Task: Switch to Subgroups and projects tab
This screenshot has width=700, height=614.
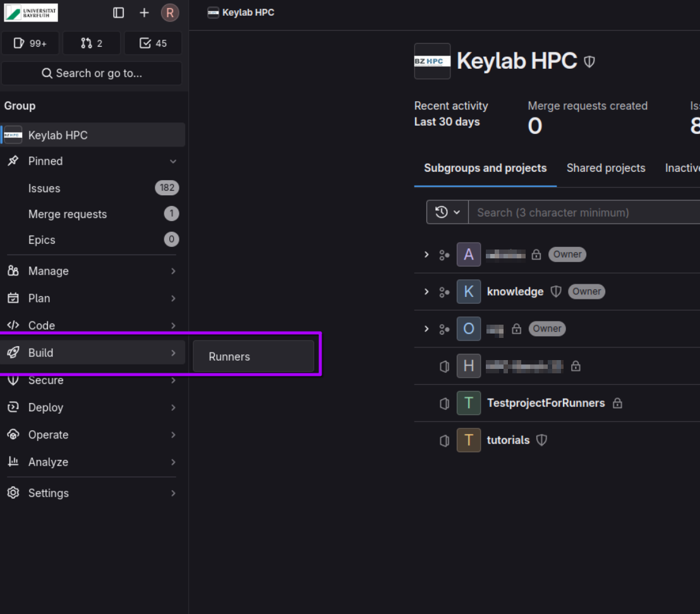Action: tap(485, 168)
